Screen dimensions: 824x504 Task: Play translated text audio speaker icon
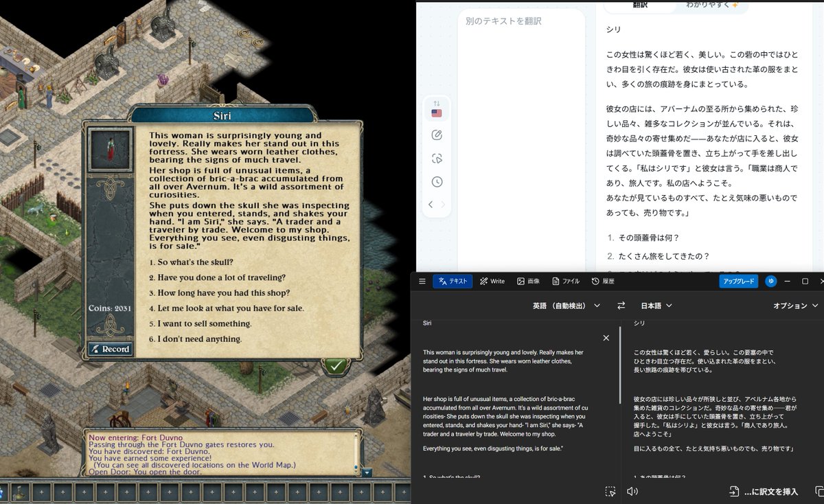632,491
